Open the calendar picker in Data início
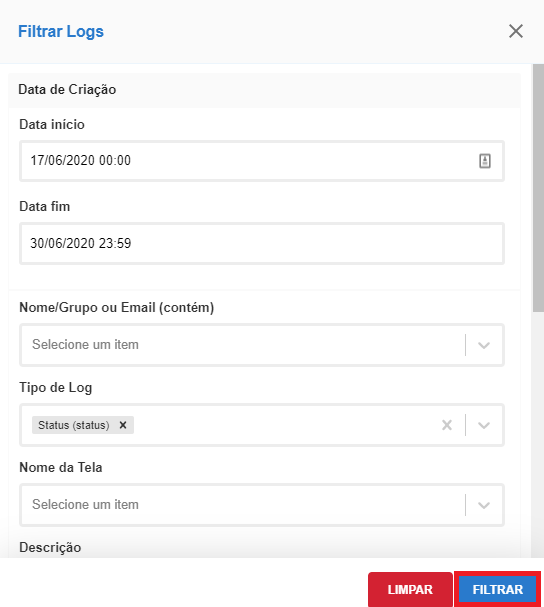544x607 pixels. point(485,161)
